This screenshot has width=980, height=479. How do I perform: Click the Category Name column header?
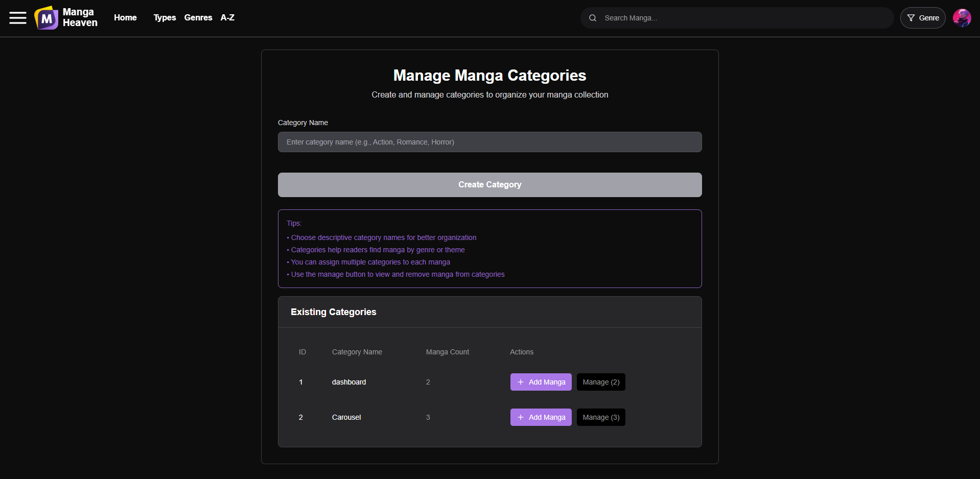click(357, 352)
